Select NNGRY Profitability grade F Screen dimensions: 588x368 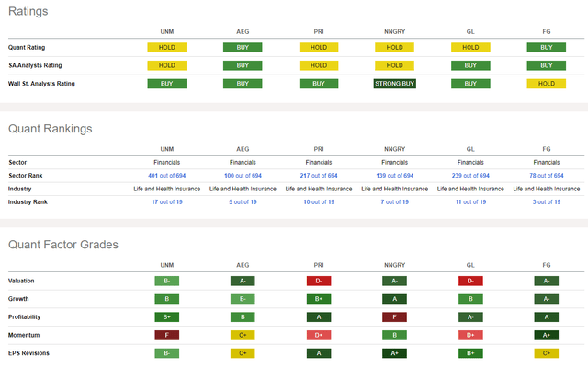(x=394, y=316)
